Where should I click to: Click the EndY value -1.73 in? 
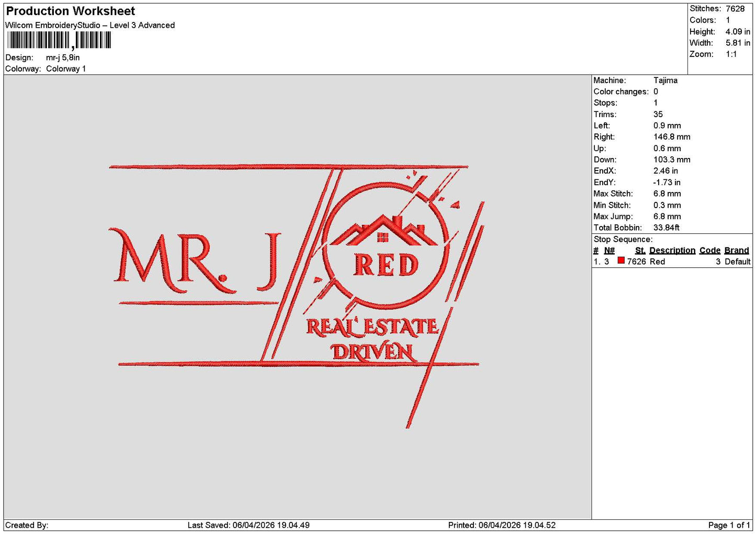click(x=667, y=183)
